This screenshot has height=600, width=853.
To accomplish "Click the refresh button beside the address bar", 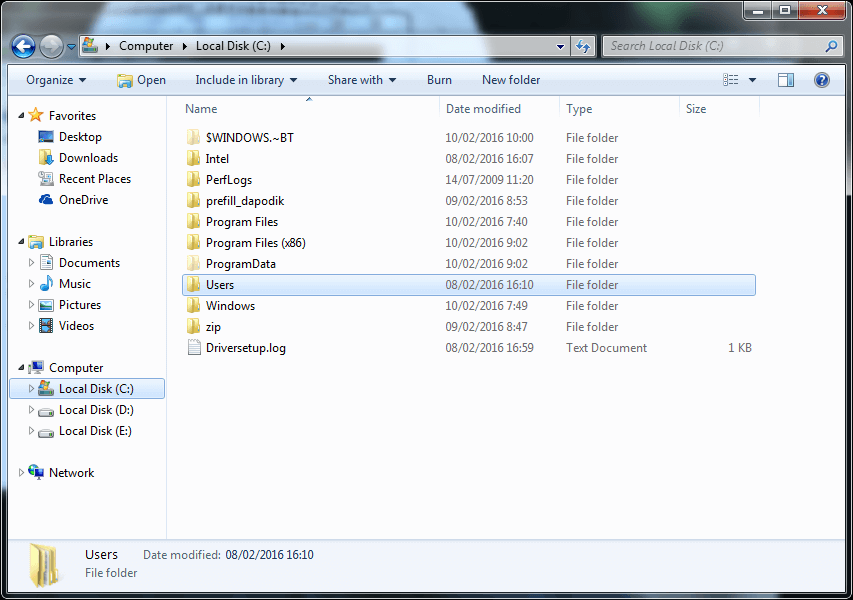I will point(583,46).
